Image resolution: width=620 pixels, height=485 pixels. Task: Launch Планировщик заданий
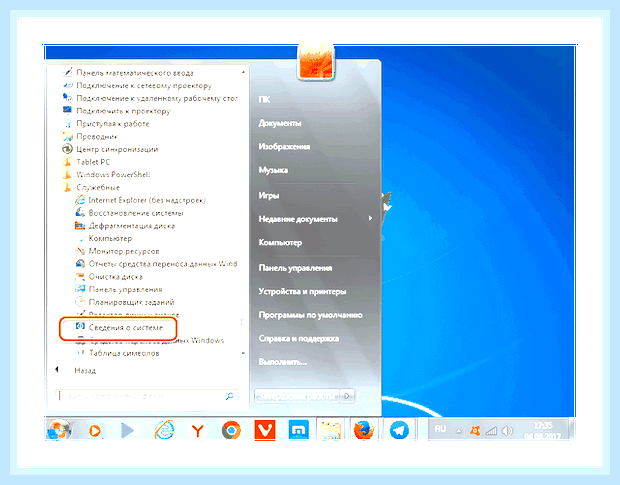[x=125, y=302]
